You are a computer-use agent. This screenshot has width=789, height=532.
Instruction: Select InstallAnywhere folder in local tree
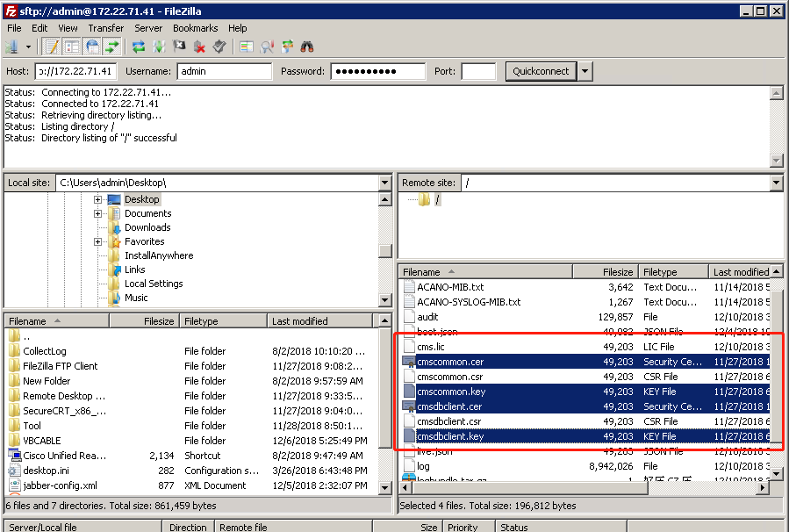[x=159, y=255]
